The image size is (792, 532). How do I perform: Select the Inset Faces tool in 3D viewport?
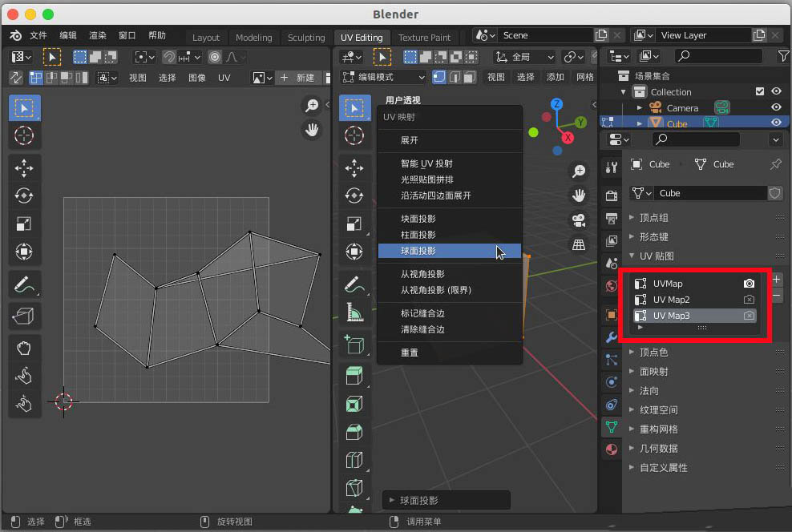[x=354, y=405]
